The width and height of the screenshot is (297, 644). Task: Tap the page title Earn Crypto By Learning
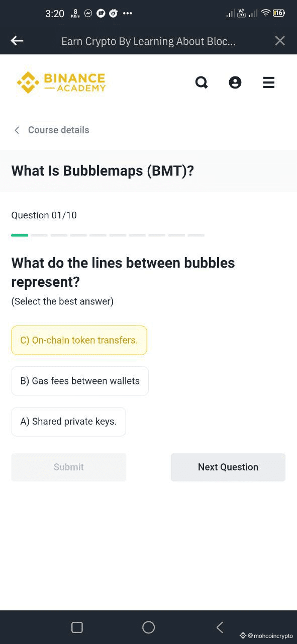pos(148,41)
